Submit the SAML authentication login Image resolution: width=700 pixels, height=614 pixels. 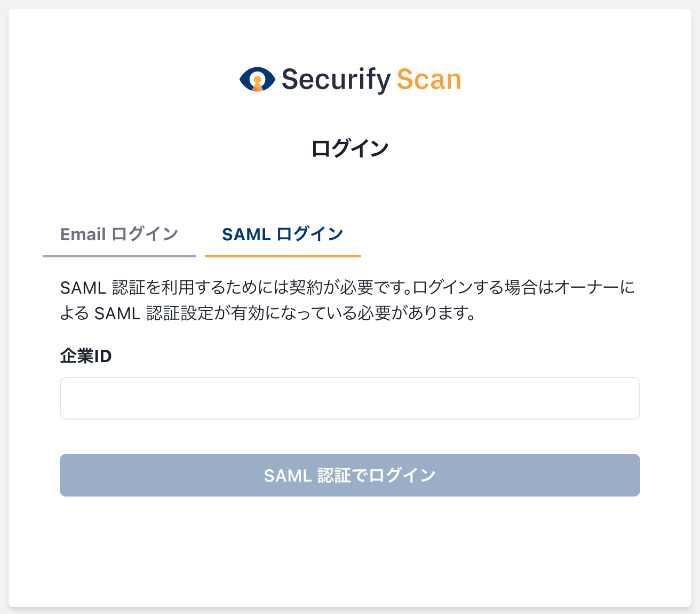tap(350, 475)
